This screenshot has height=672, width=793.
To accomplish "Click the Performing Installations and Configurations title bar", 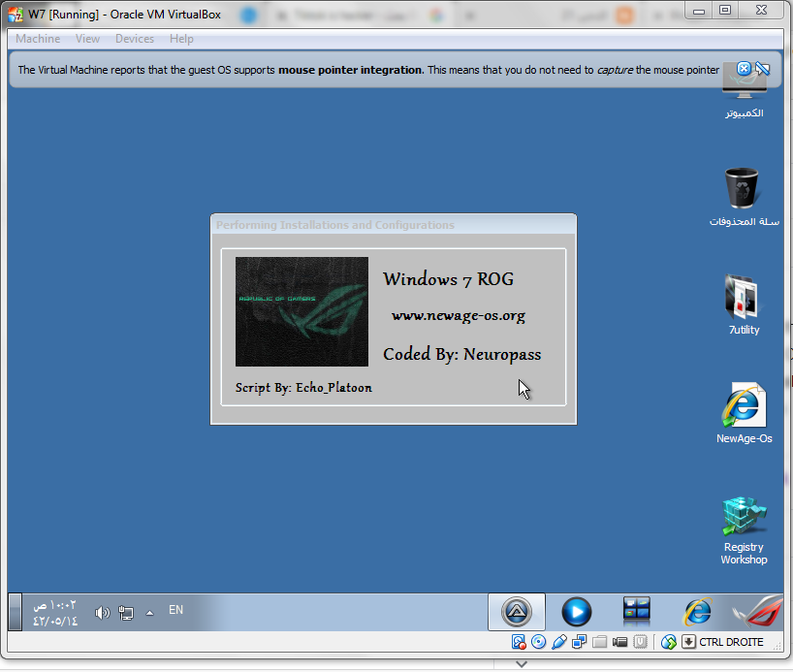I will point(394,225).
